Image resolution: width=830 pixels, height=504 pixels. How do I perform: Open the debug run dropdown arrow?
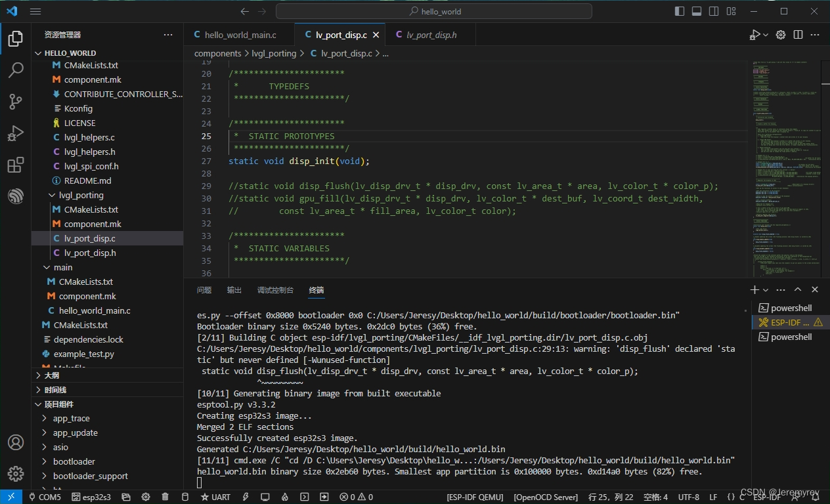tap(766, 35)
